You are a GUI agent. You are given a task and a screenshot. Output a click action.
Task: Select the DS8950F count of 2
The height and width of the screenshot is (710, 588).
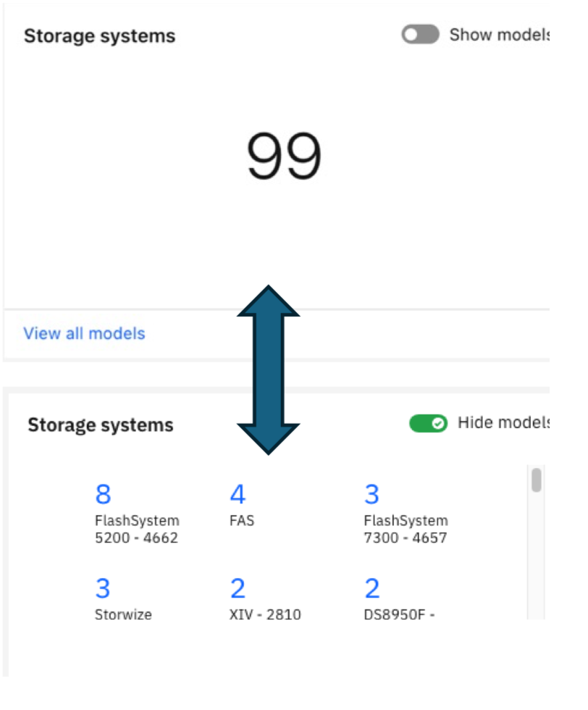[371, 588]
